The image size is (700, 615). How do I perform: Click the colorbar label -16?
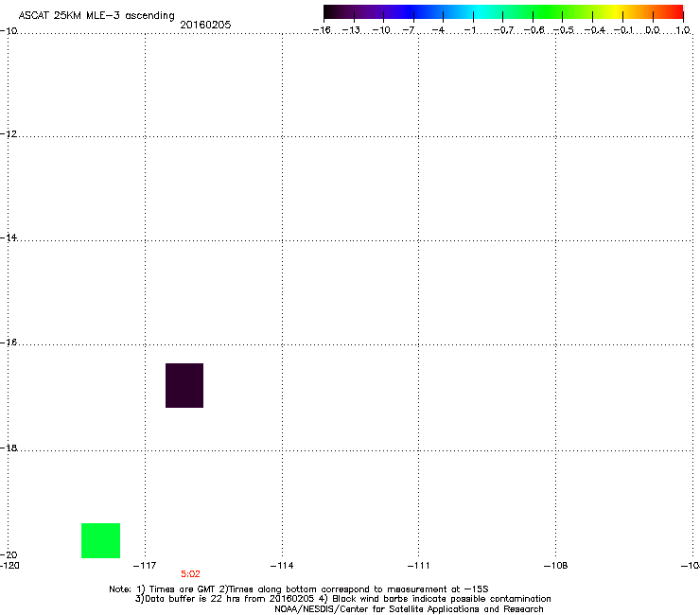point(322,30)
